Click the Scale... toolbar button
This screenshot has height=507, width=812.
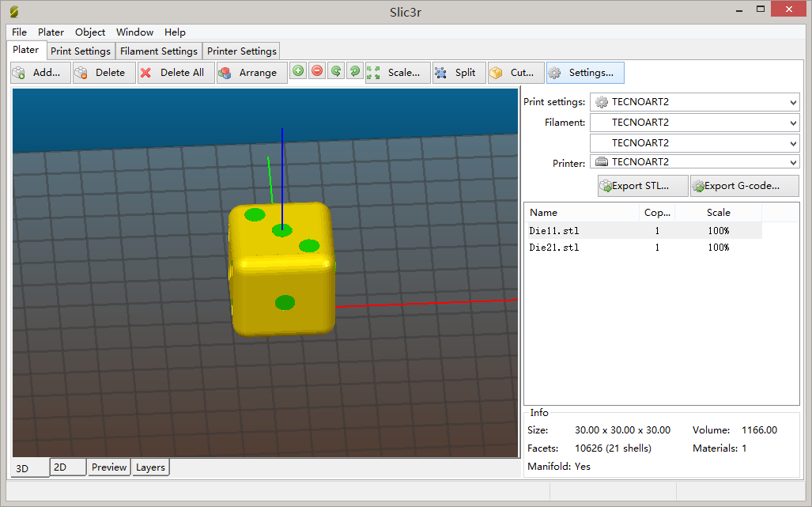tap(397, 73)
